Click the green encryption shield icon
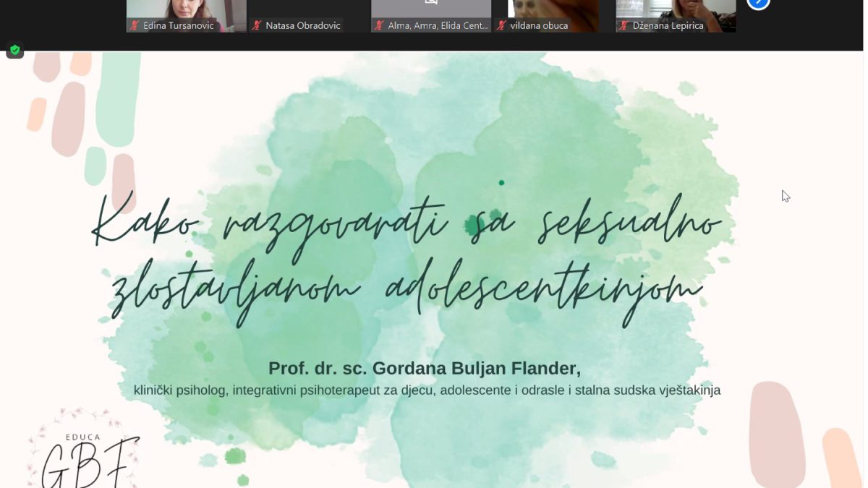 coord(14,51)
